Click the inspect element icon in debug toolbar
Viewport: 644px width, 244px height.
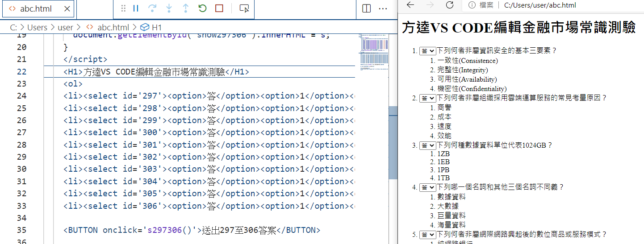point(244,8)
